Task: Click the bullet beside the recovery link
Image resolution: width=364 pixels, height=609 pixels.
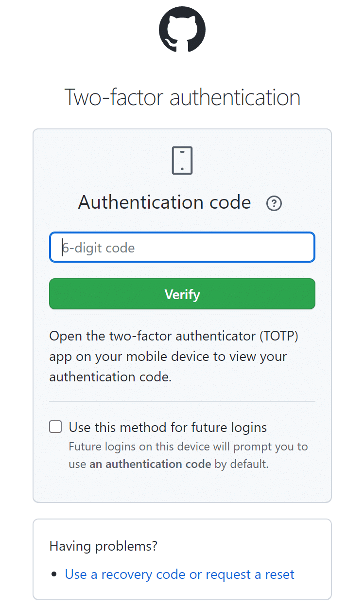Action: tap(54, 574)
